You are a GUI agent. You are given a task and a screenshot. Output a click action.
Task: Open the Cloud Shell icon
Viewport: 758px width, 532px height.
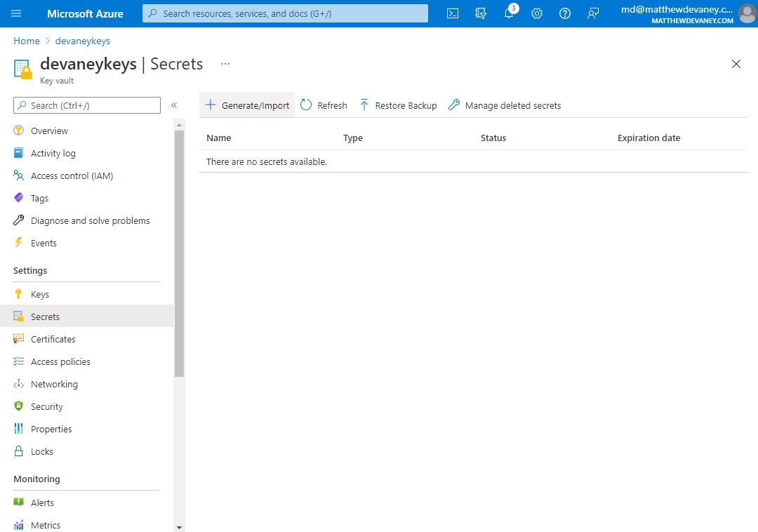coord(453,13)
